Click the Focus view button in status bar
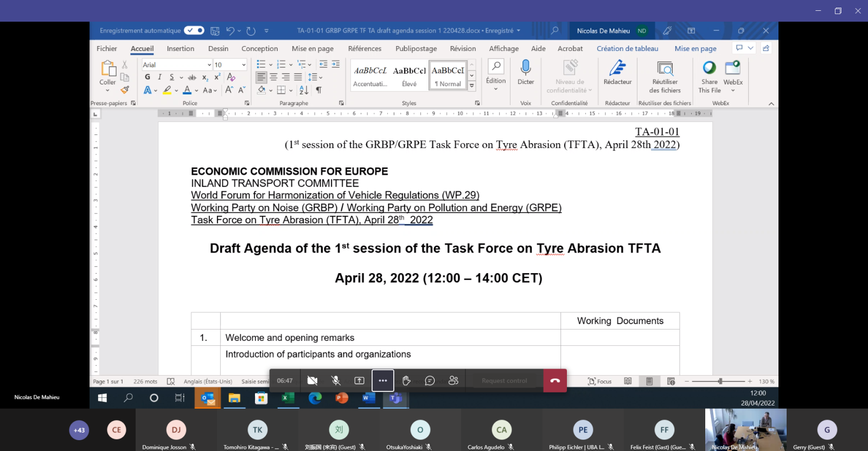Image resolution: width=868 pixels, height=451 pixels. click(x=599, y=382)
